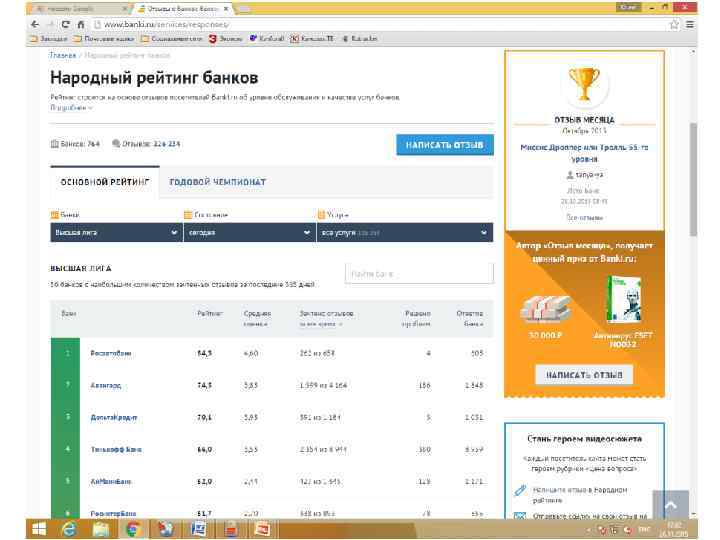This screenshot has height=540, width=720.
Task: Click the ESET antivirus box image
Action: (623, 299)
